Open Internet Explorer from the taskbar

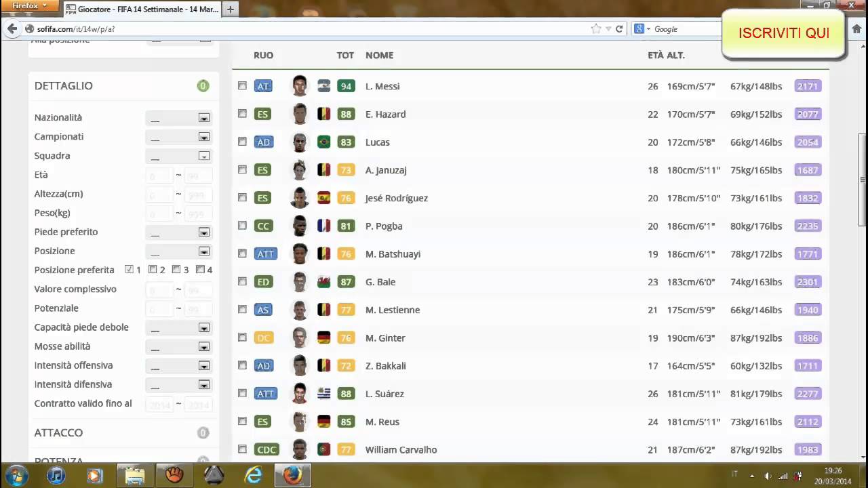tap(253, 475)
